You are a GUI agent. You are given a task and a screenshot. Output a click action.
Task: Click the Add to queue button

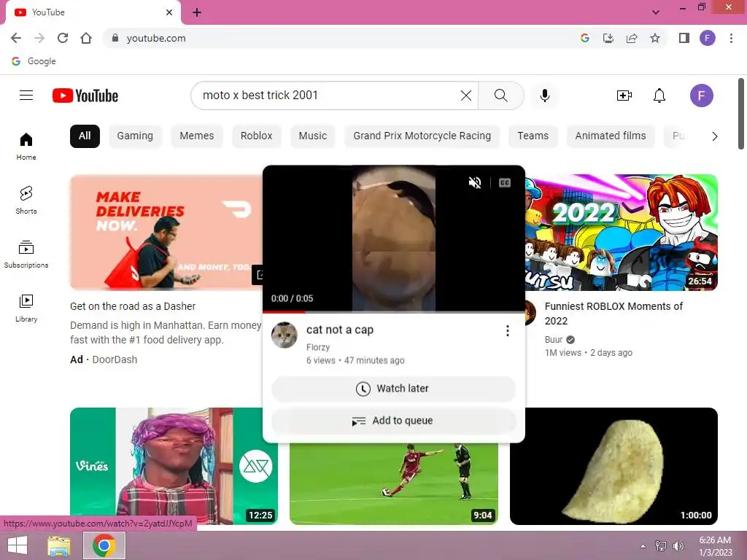click(x=393, y=421)
